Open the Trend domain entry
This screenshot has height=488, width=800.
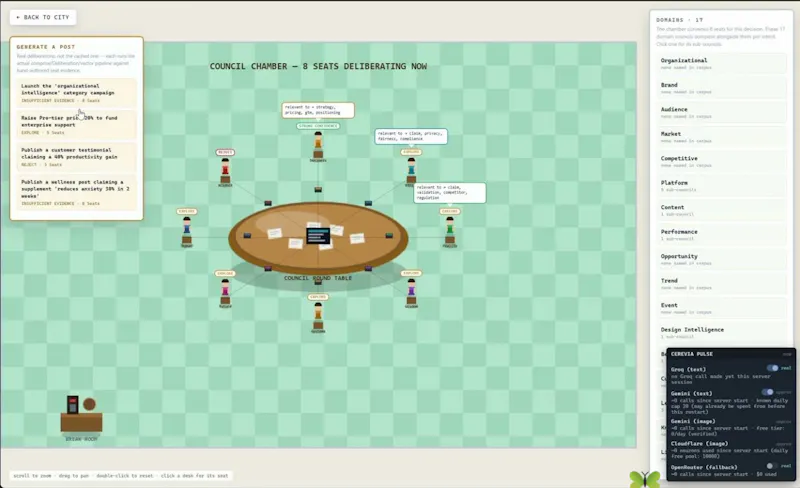coord(721,284)
